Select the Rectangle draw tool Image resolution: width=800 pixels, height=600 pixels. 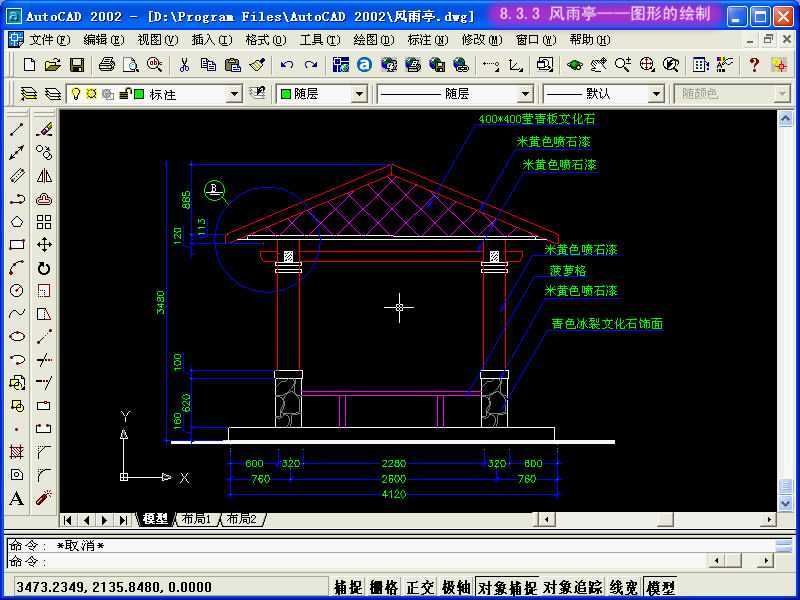tap(17, 245)
